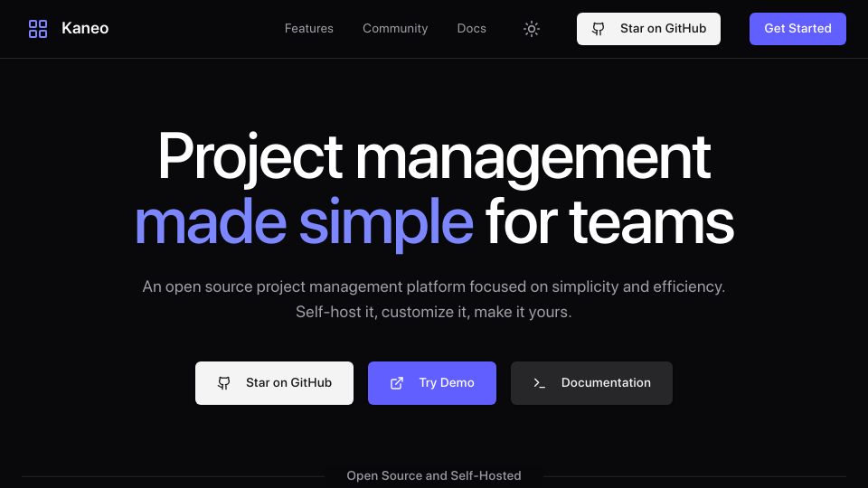The image size is (868, 488).
Task: Click the Kaneo grid logo icon
Action: point(38,29)
